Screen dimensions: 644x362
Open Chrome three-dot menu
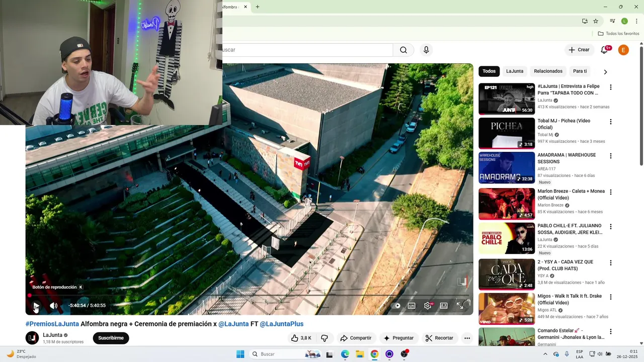(636, 21)
